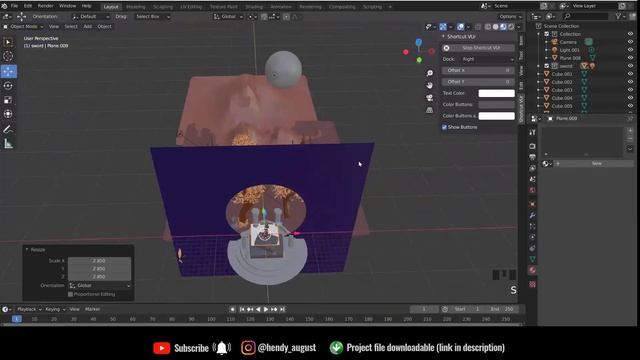640x360 pixels.
Task: Open the timeline Playback menu
Action: [x=29, y=309]
